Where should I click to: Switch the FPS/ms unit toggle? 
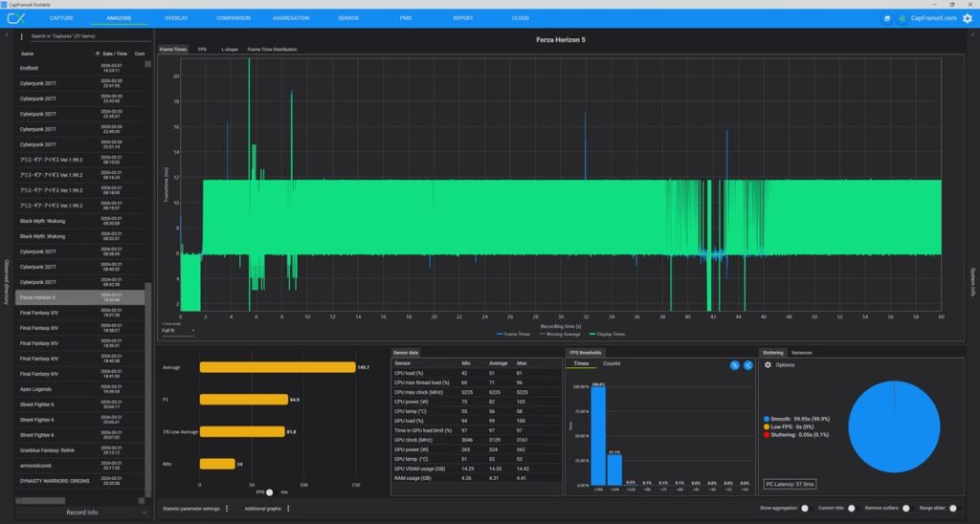270,491
